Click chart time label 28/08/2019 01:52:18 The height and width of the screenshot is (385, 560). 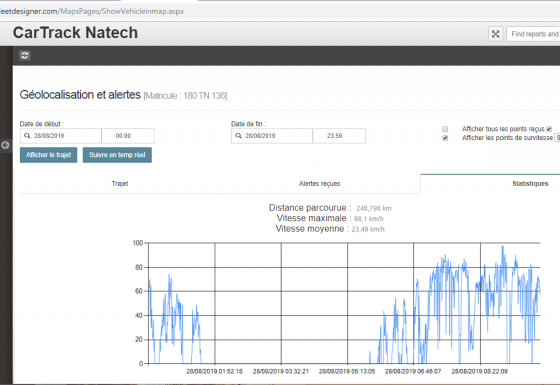coord(214,371)
